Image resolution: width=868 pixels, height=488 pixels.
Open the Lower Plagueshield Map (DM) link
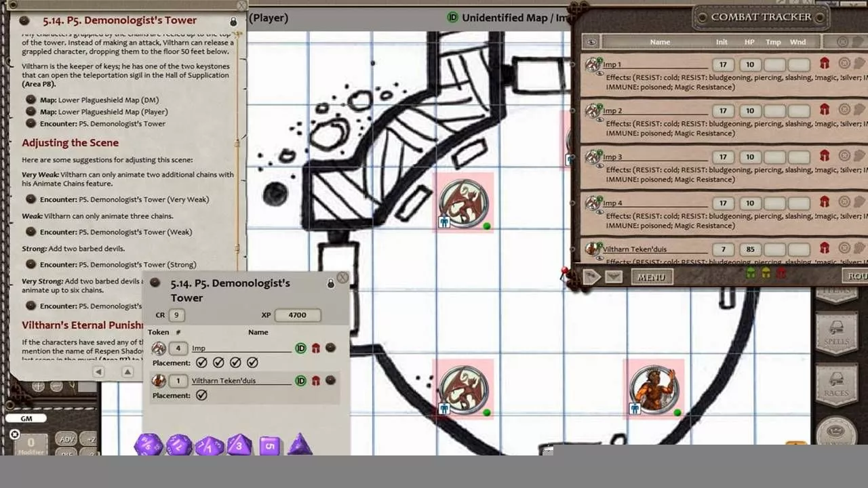(31, 100)
